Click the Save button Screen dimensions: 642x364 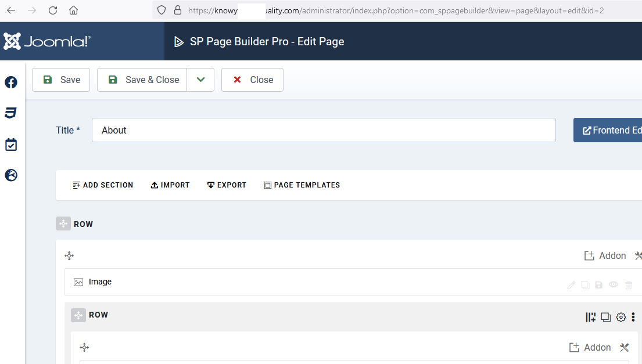tap(61, 80)
